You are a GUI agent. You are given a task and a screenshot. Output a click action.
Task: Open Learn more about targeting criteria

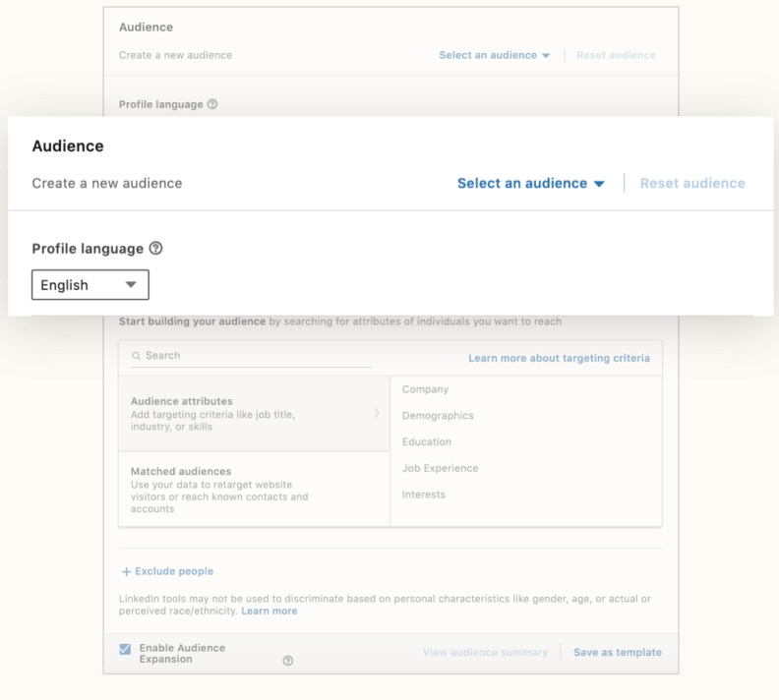coord(559,358)
